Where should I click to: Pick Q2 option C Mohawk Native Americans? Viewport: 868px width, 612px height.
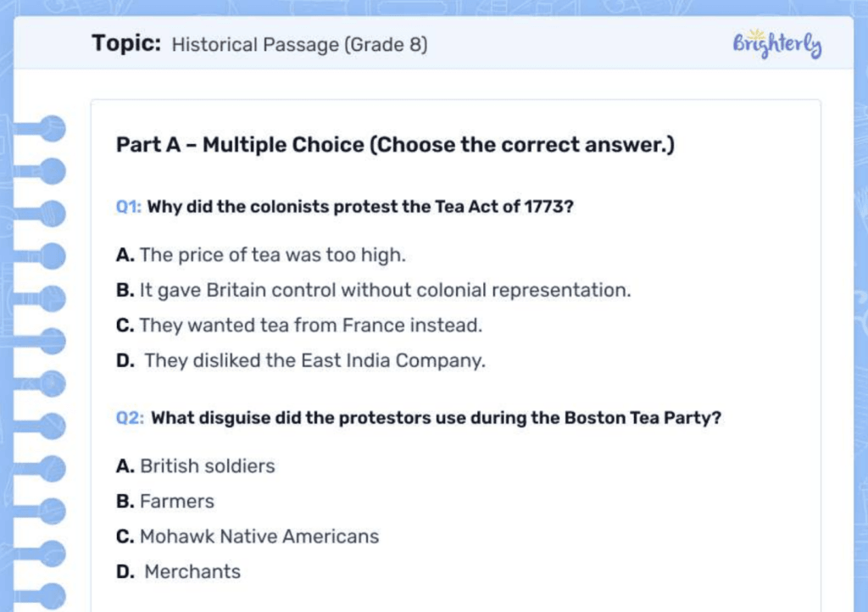point(248,537)
